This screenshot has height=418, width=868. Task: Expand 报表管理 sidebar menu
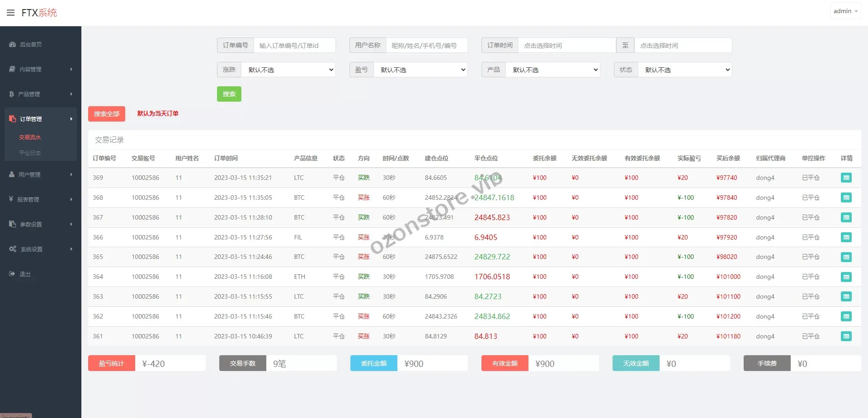coord(41,199)
